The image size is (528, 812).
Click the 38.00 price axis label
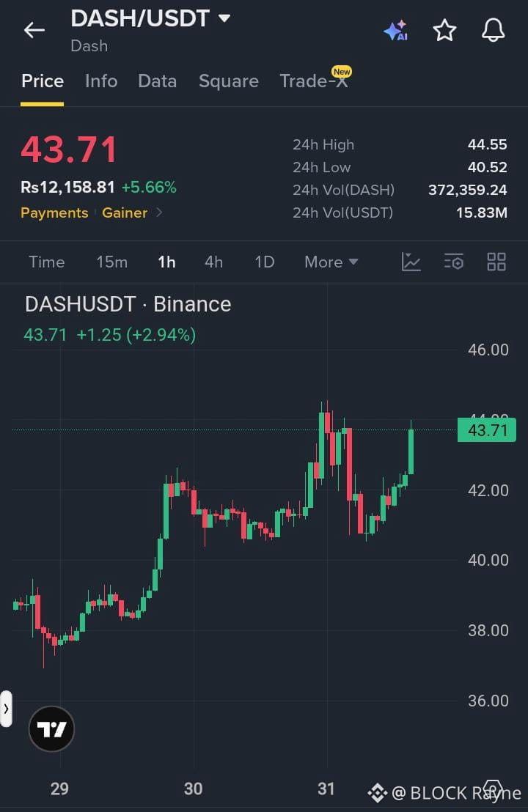point(488,631)
